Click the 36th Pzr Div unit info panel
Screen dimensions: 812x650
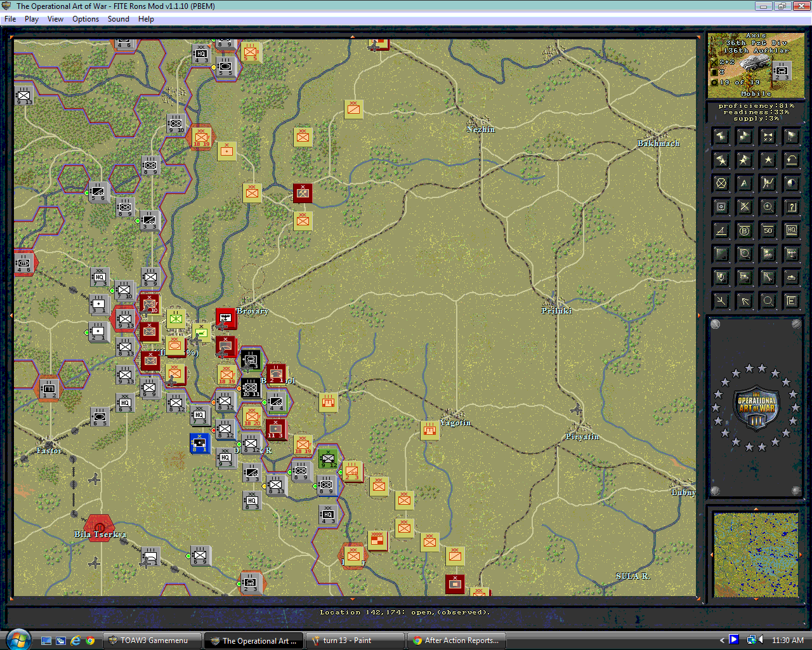756,65
